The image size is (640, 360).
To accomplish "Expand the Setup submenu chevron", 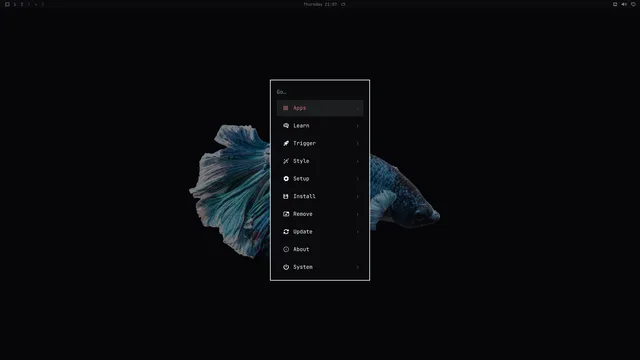I will pos(358,179).
